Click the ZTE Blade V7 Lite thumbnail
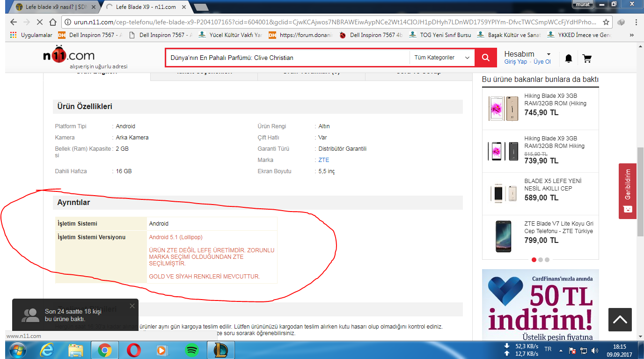 tap(503, 236)
